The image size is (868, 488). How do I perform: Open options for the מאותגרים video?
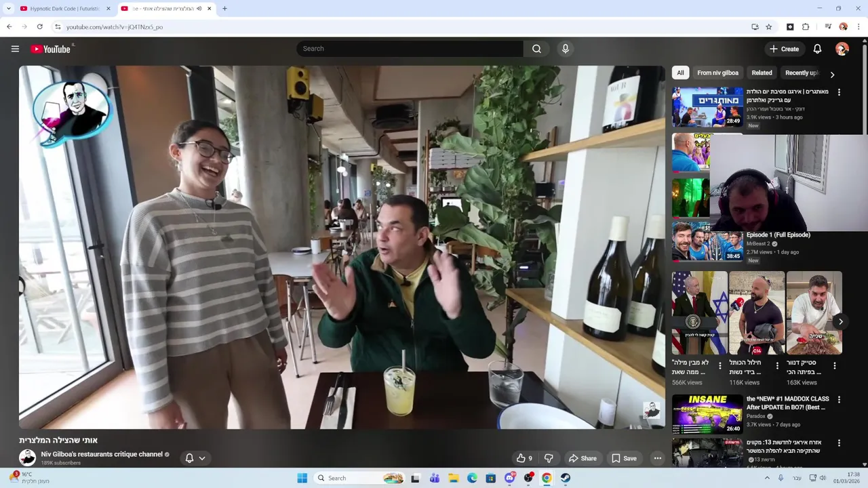(839, 92)
